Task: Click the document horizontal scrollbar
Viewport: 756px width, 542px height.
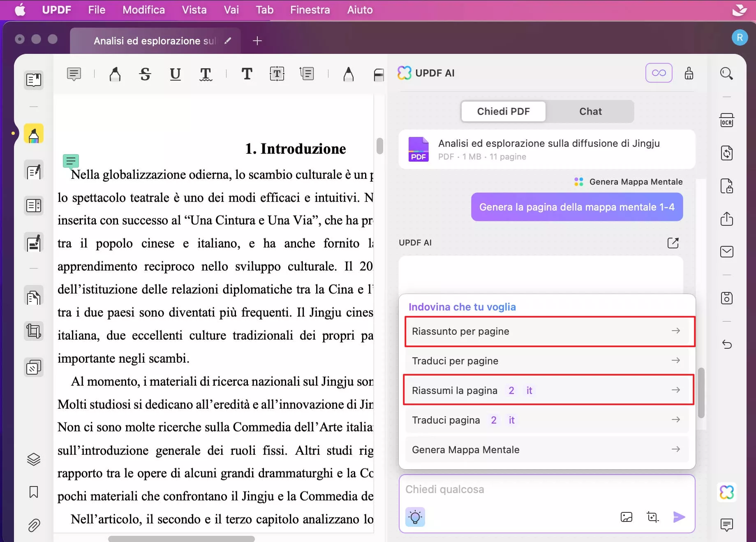Action: pyautogui.click(x=181, y=539)
